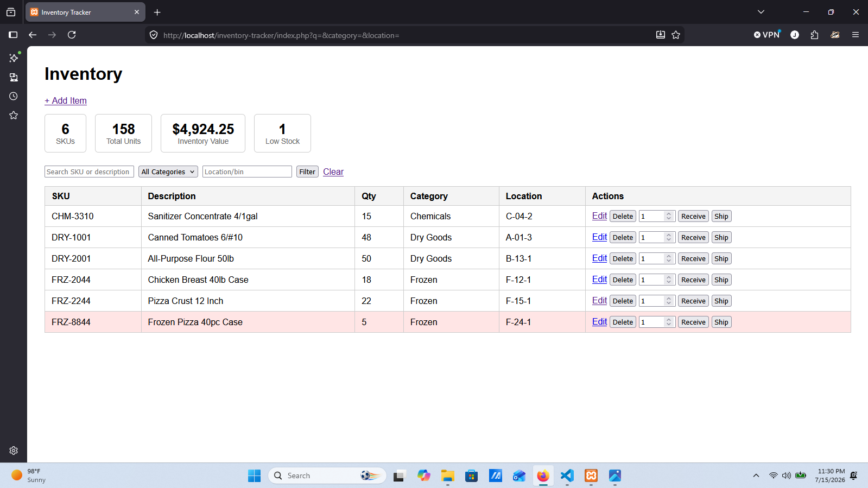The image size is (868, 488).
Task: Bookmark this page with star icon
Action: pos(676,35)
